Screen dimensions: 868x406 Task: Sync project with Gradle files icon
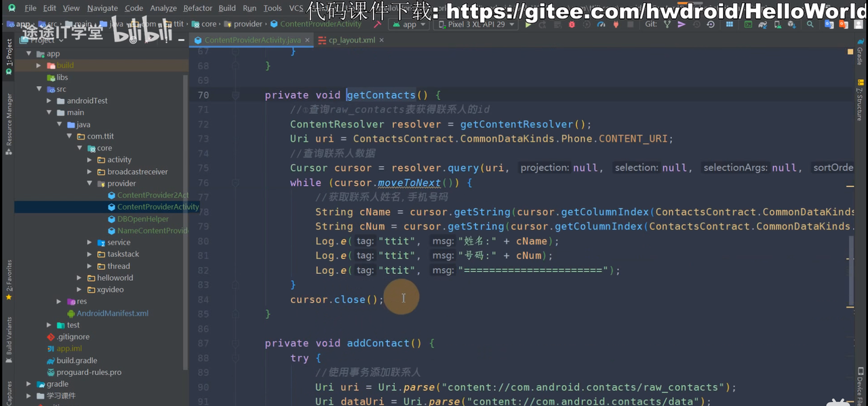pos(762,24)
